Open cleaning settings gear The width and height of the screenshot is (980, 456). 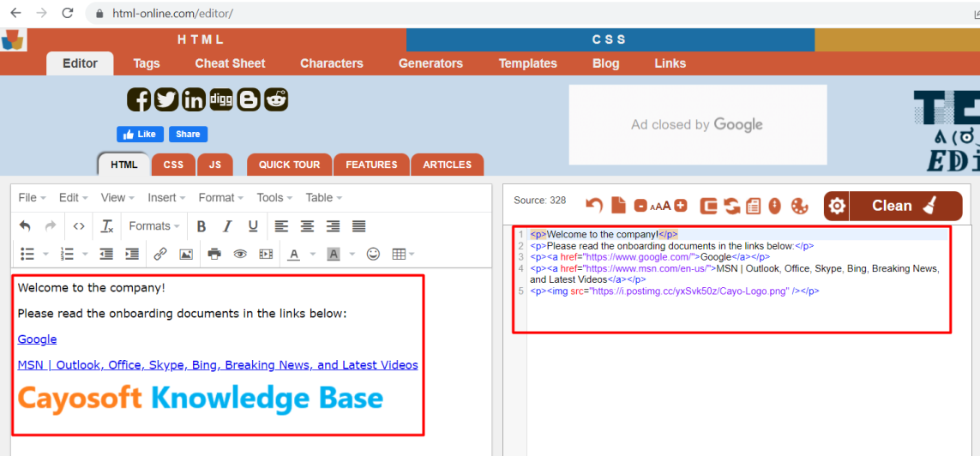click(x=838, y=206)
